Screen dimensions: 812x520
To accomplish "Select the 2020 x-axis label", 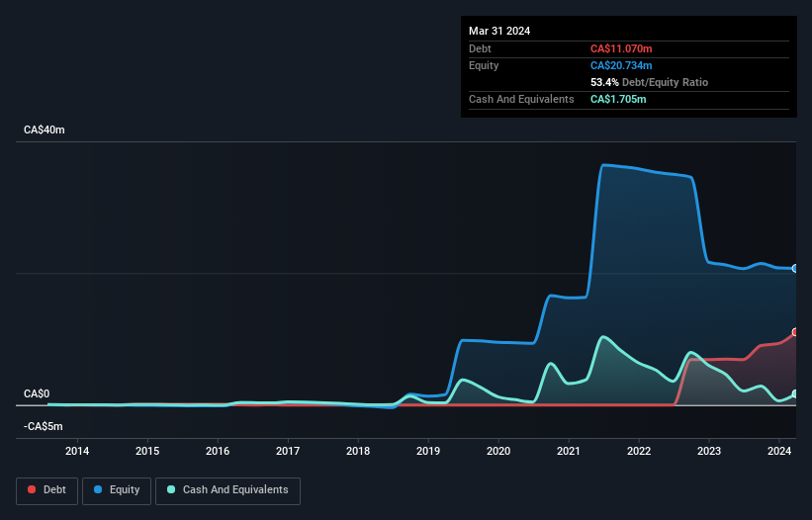I will click(498, 451).
